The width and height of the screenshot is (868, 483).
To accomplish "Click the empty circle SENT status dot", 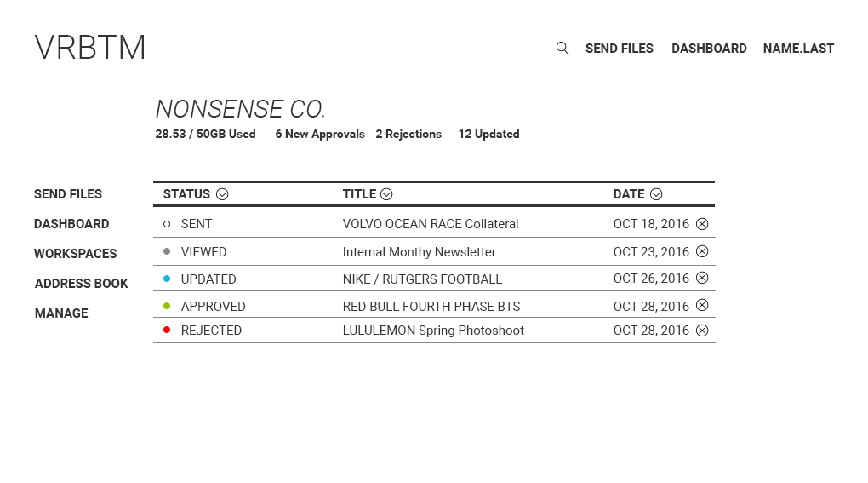I will point(167,224).
